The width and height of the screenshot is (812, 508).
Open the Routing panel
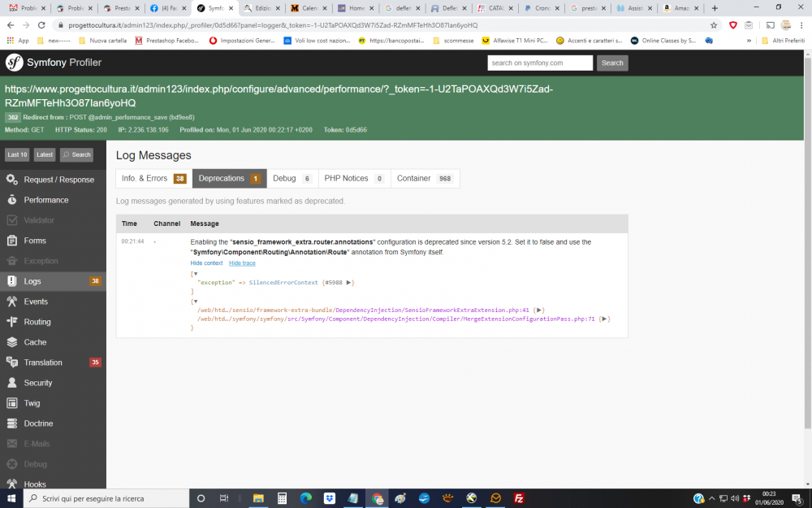coord(39,321)
